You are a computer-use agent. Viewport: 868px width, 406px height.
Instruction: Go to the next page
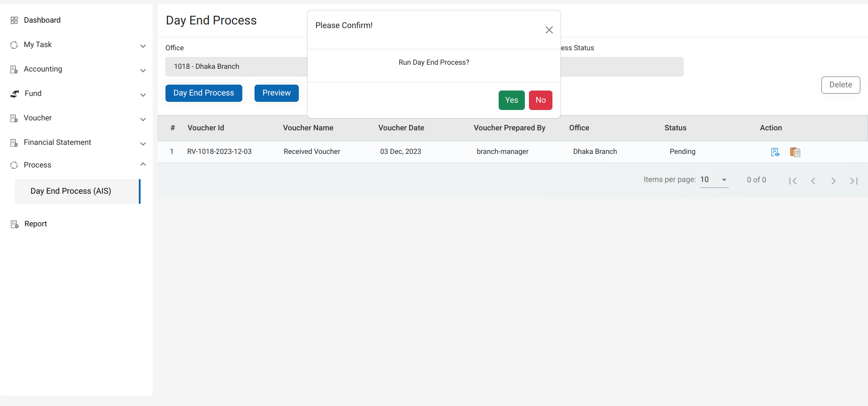tap(833, 181)
